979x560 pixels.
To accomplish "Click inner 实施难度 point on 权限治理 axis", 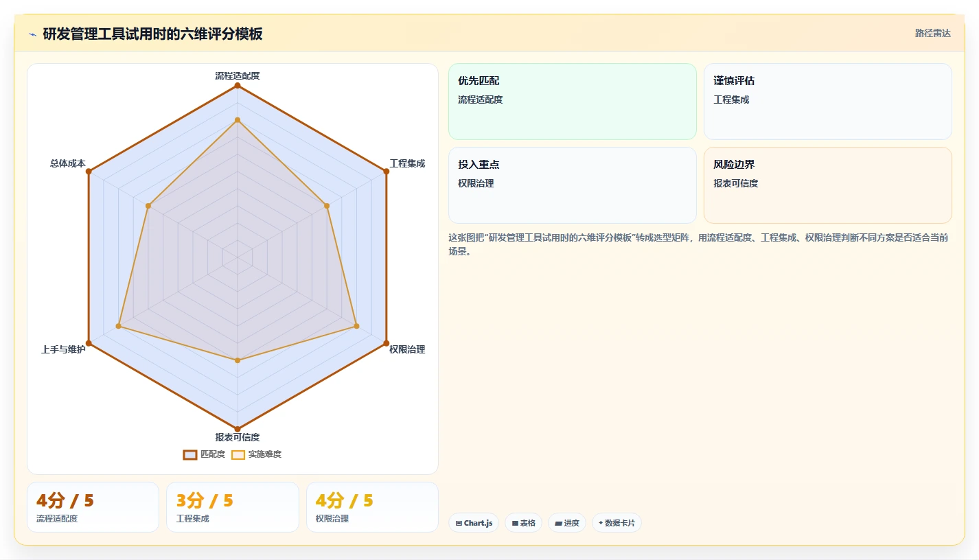I will (356, 326).
